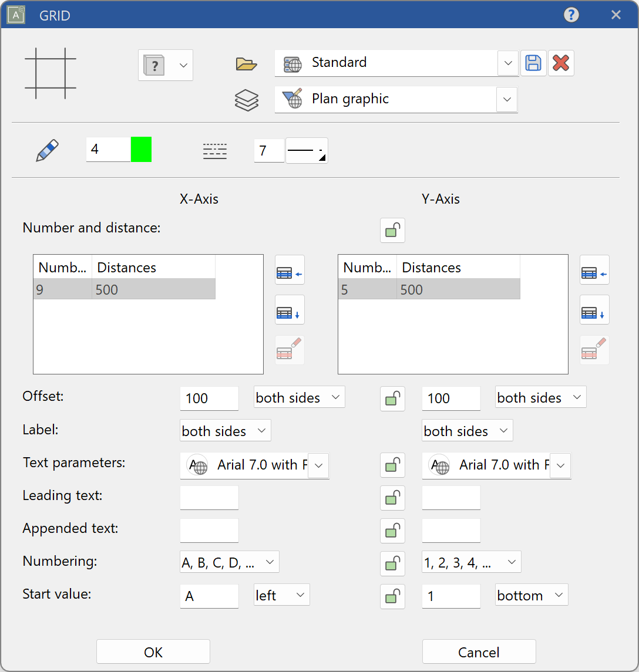Delete the Standard favorite using the red X
This screenshot has height=672, width=639.
coord(561,63)
